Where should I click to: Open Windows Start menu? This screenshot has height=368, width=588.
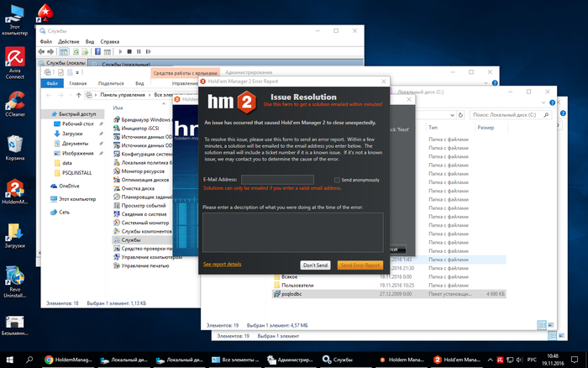[10, 360]
